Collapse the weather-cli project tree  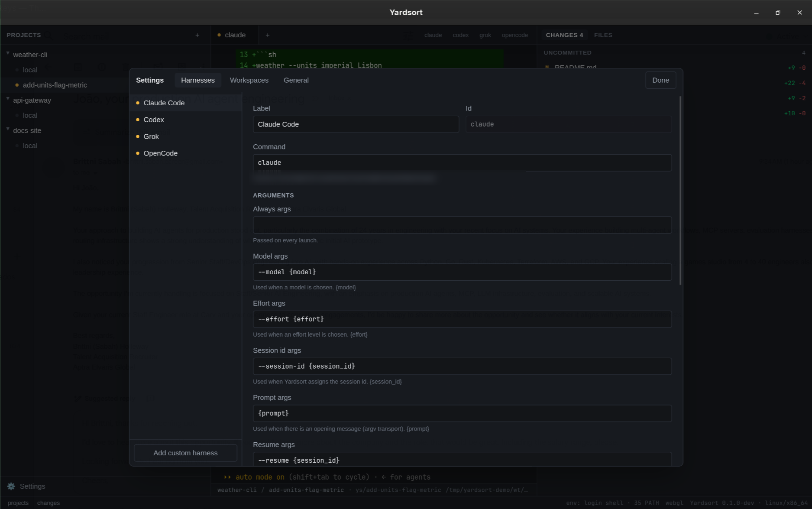[x=8, y=54]
